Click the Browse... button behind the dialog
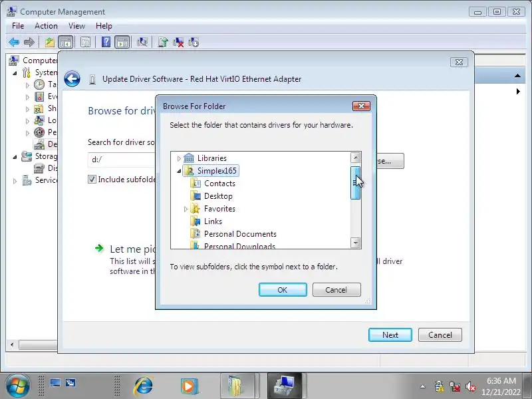 pyautogui.click(x=390, y=161)
